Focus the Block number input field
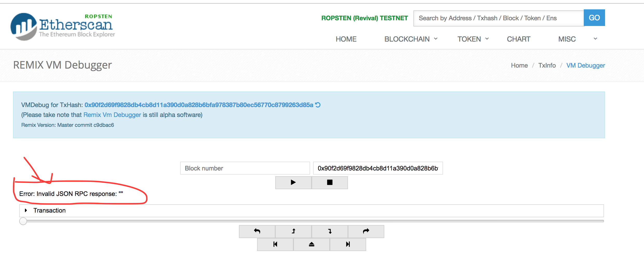 click(245, 168)
